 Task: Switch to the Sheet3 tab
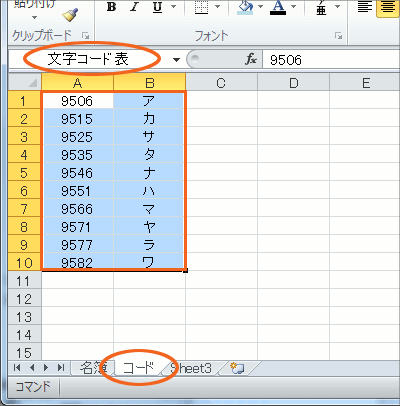coord(191,368)
